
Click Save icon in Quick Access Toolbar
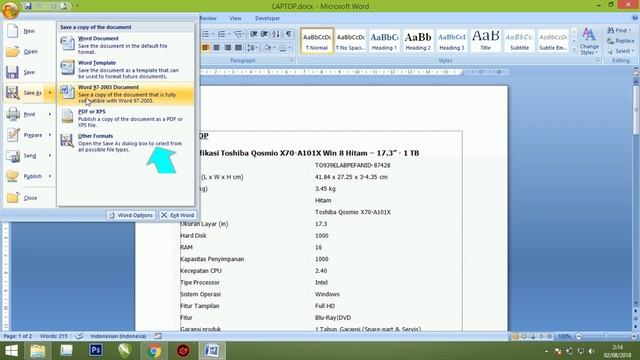28,6
